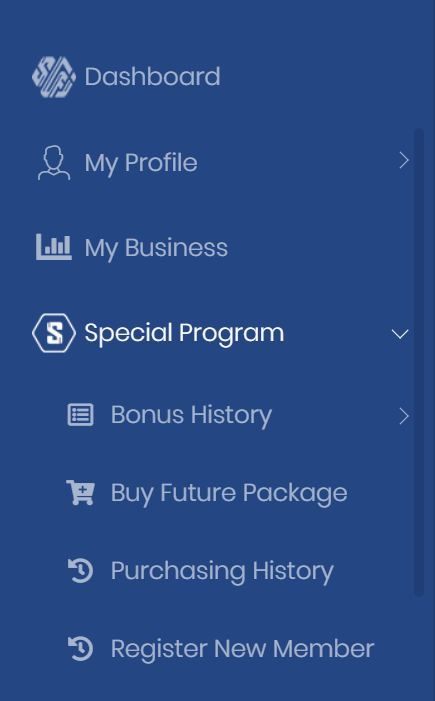435x701 pixels.
Task: Click the sidebar vertical scrollbar
Action: (419, 362)
